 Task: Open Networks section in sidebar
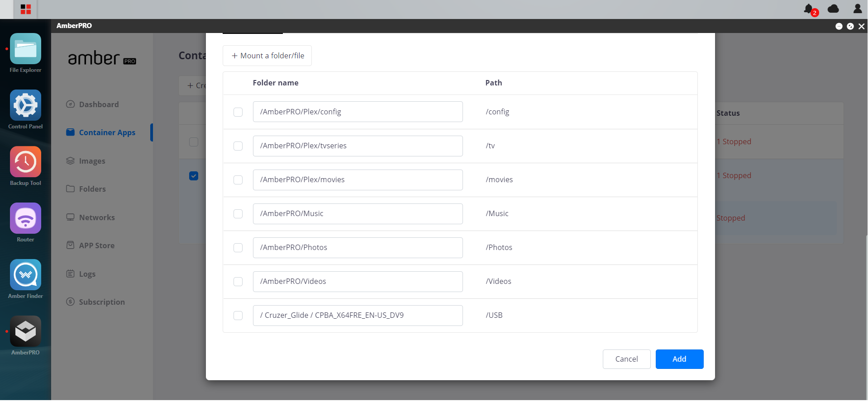[x=97, y=217]
